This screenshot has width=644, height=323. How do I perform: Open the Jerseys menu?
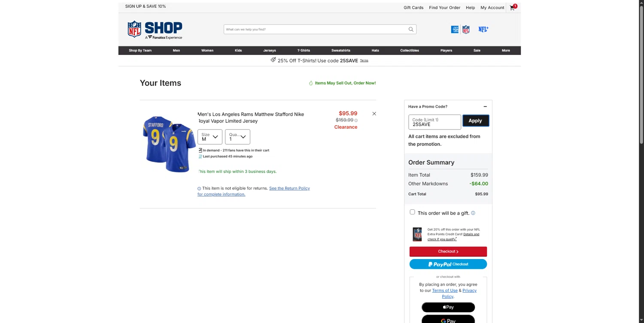pos(270,51)
